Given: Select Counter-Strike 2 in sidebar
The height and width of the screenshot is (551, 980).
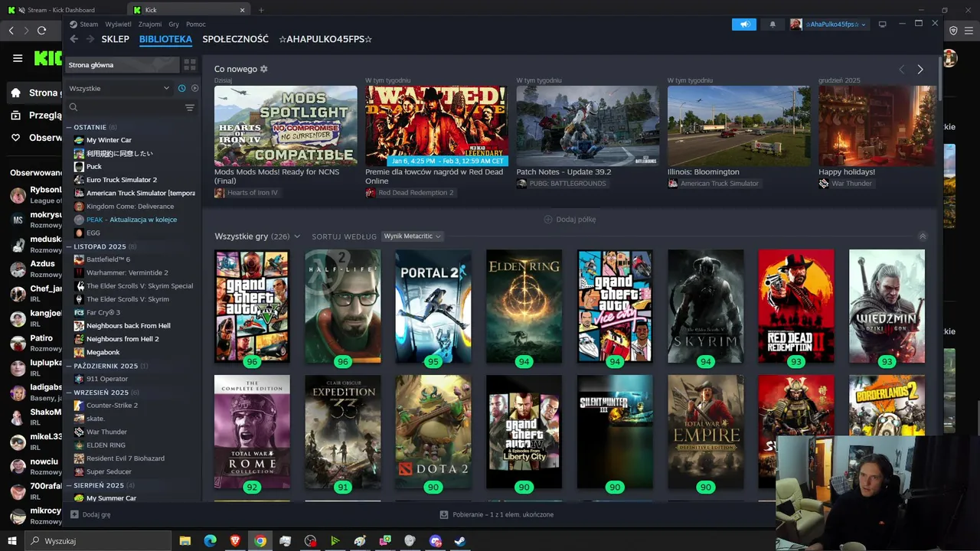Looking at the screenshot, I should [x=112, y=406].
